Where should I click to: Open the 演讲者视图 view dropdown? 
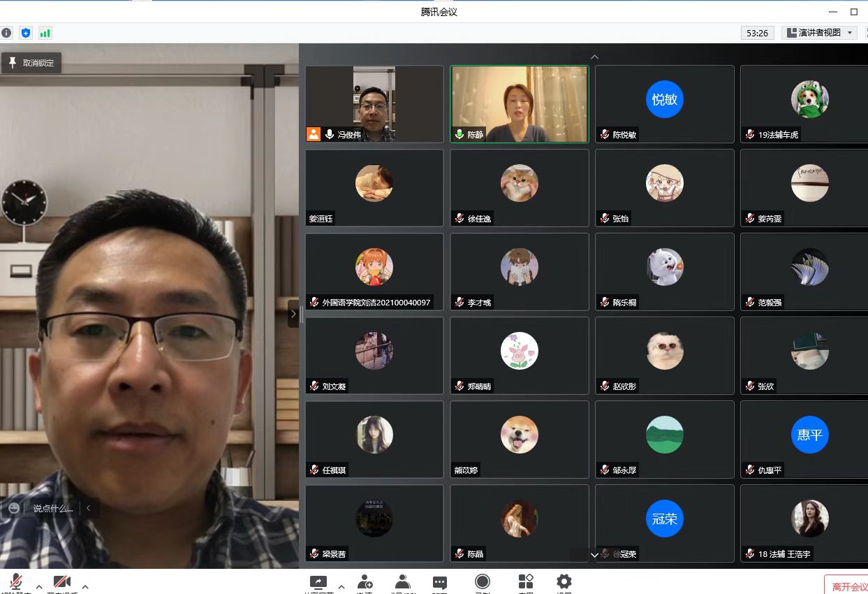pos(819,33)
